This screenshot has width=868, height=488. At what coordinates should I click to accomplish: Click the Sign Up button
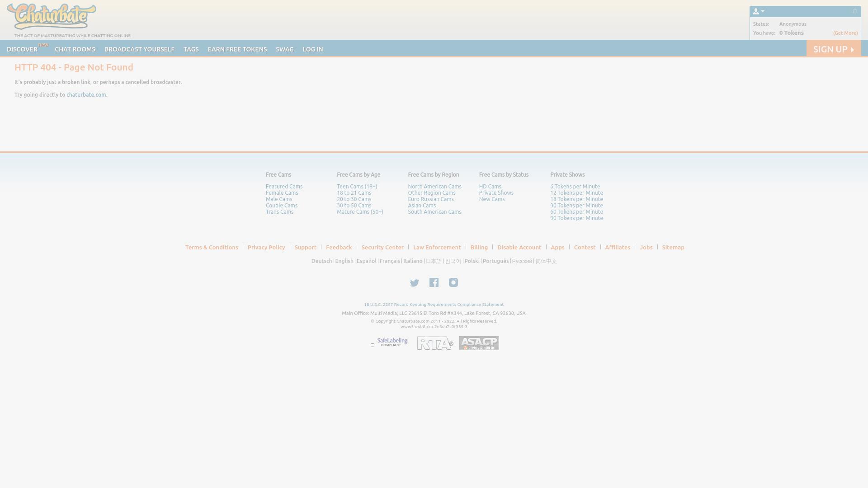(x=834, y=49)
